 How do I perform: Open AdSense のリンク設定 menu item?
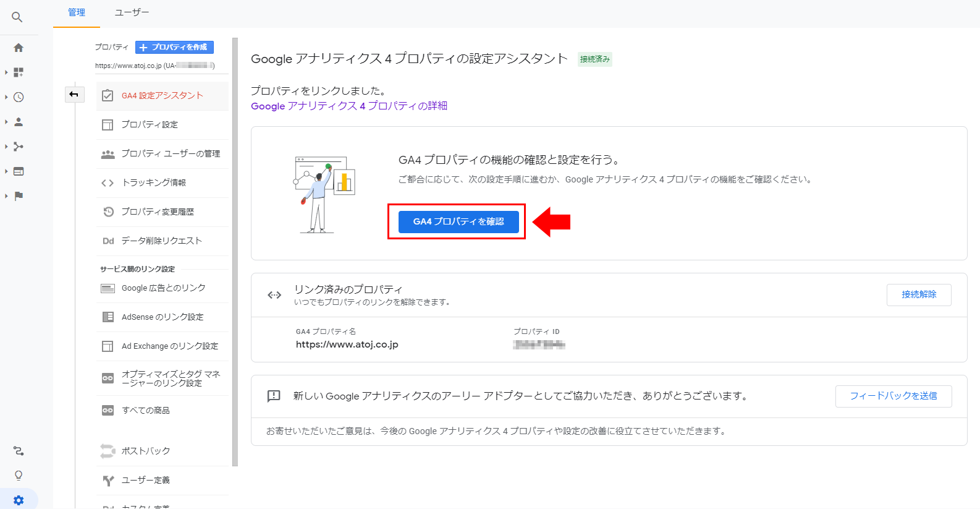pyautogui.click(x=163, y=317)
